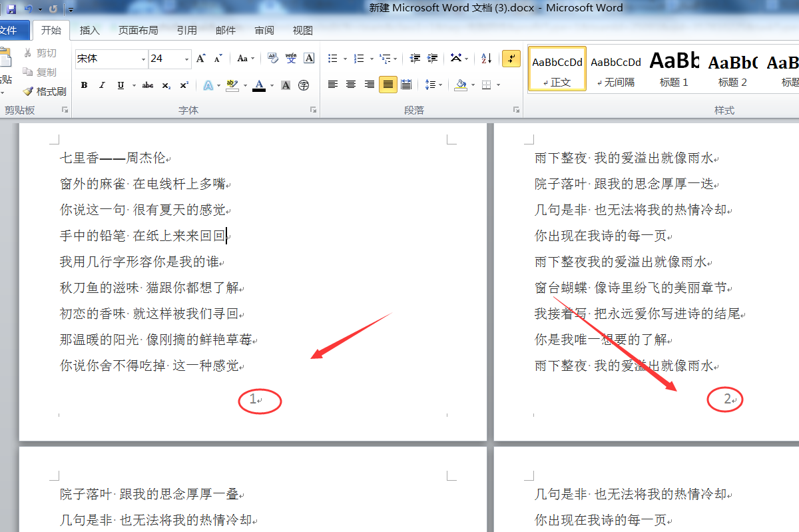Increase the paragraph indent
This screenshot has height=532, width=799.
433,59
